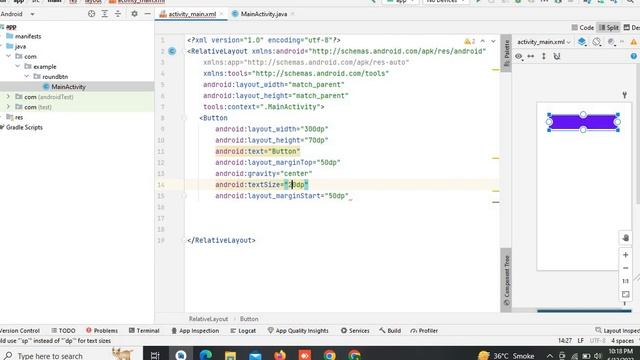Click the line separator LF status entry

[580, 340]
